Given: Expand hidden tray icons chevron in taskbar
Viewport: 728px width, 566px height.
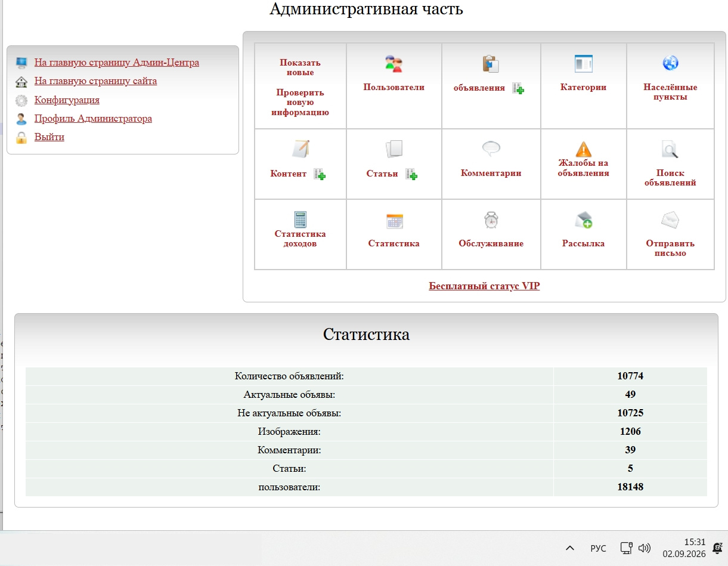Looking at the screenshot, I should pyautogui.click(x=570, y=548).
